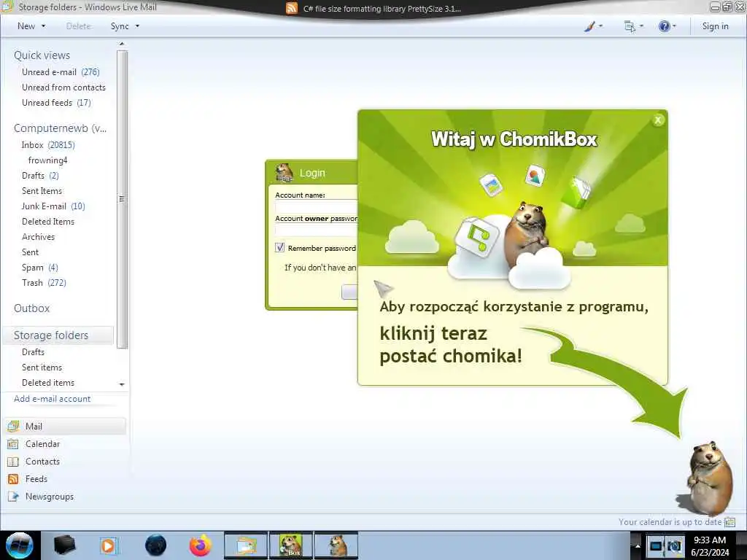Select Unread e-mail quick view
This screenshot has height=560, width=747.
(61, 72)
